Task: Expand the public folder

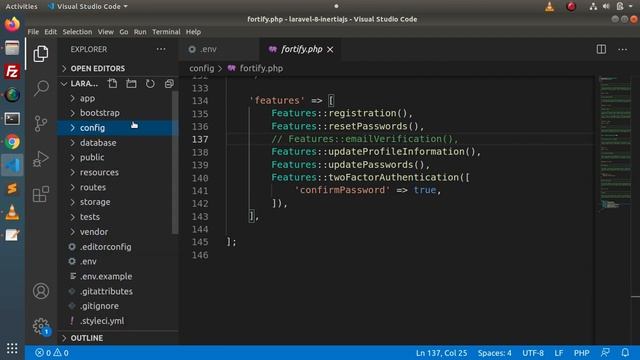Action: [118, 158]
